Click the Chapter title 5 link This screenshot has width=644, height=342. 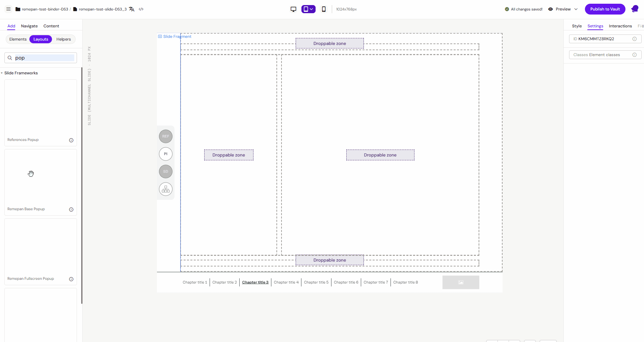click(316, 283)
